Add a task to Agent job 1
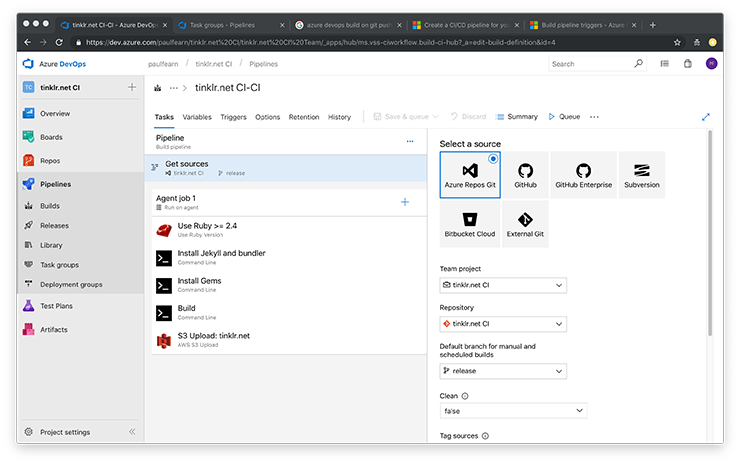 405,202
